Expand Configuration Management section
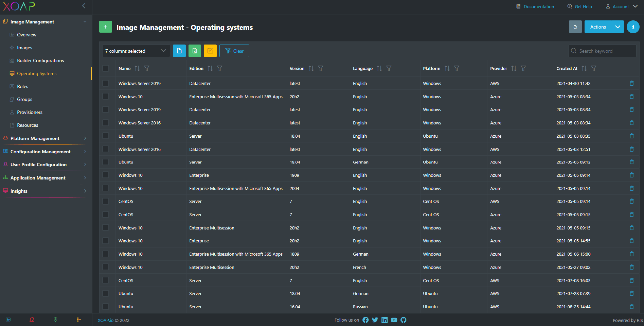The image size is (644, 326). click(46, 152)
